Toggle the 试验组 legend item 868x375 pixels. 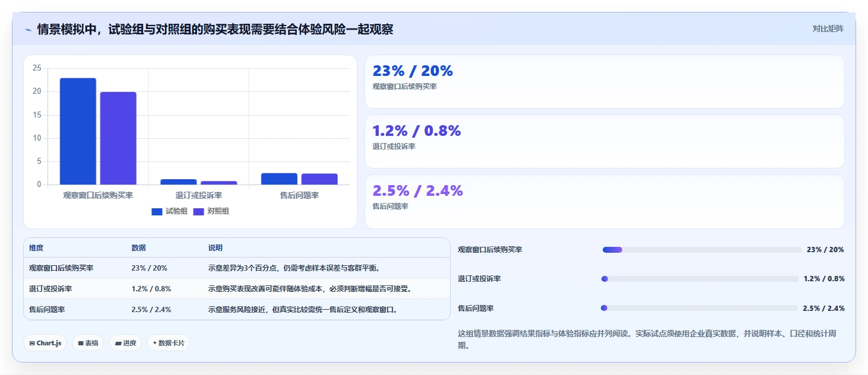169,211
